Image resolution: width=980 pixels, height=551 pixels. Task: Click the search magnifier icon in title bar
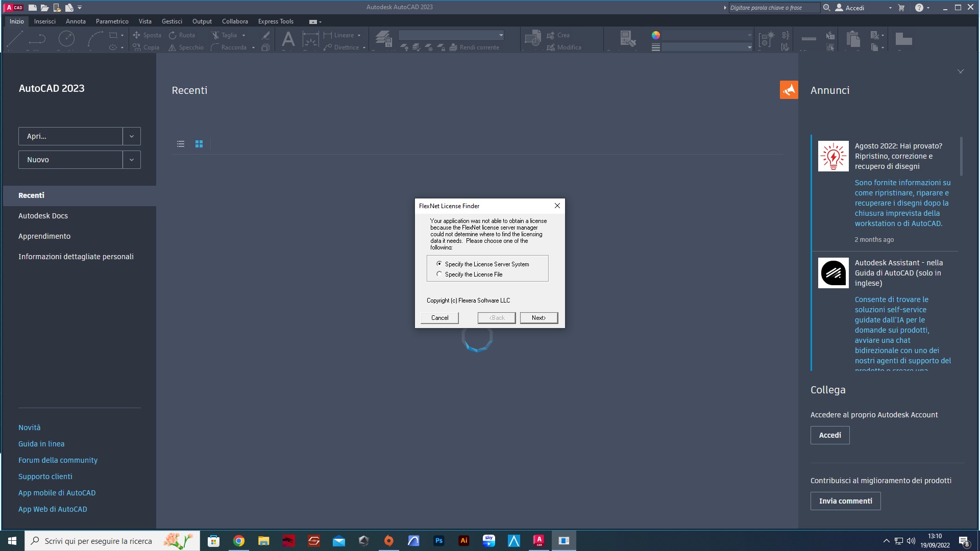coord(826,8)
